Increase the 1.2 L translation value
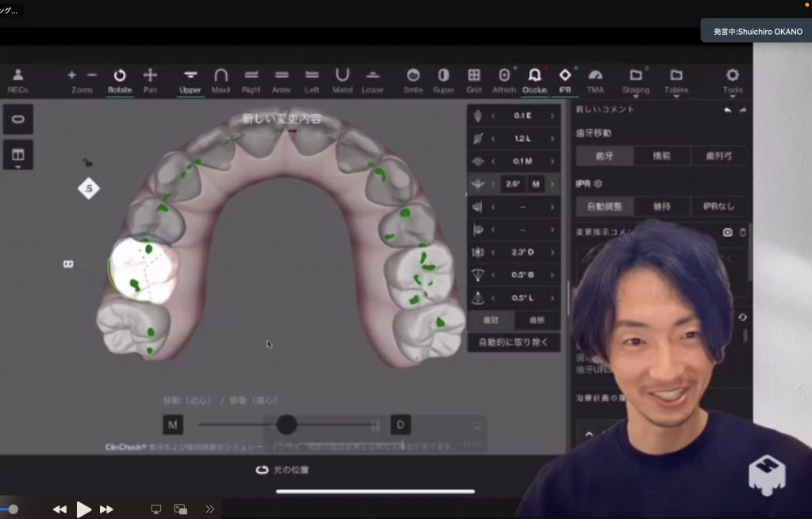 (553, 139)
